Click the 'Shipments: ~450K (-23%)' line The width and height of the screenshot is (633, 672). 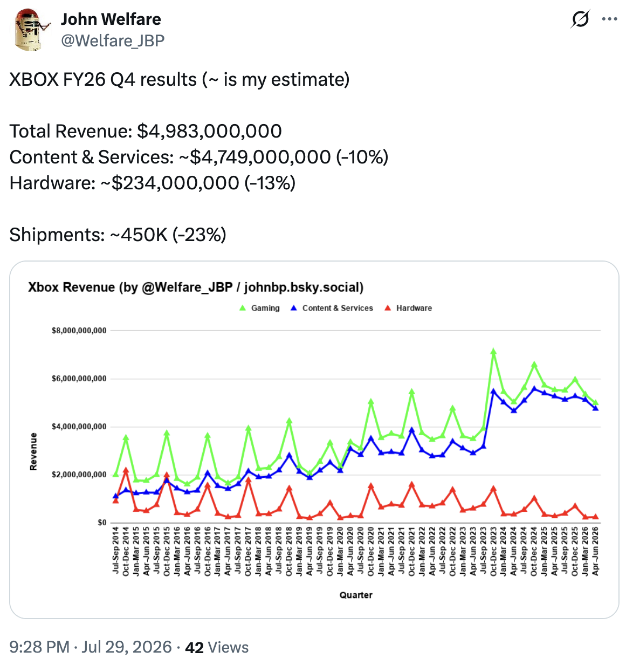click(x=118, y=235)
